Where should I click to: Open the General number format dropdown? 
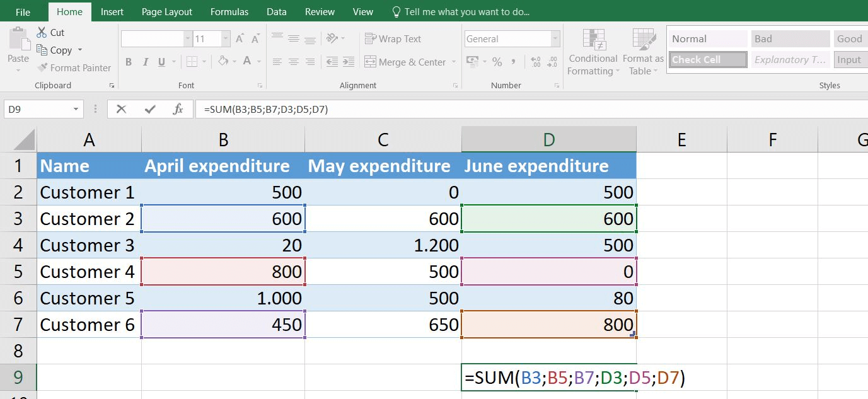click(555, 38)
